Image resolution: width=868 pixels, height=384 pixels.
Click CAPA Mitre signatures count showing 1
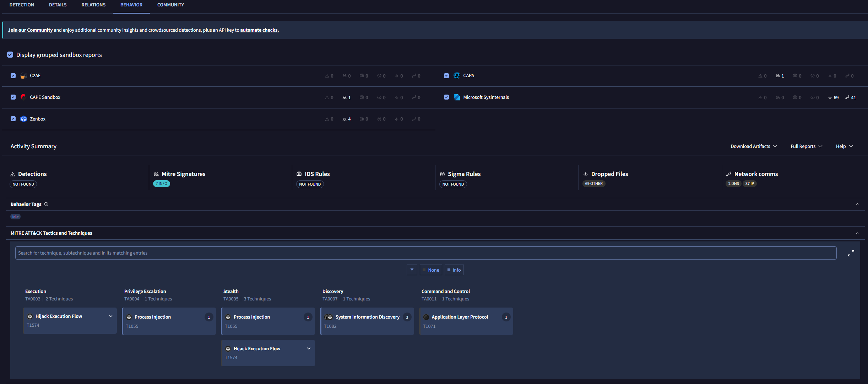pos(780,76)
